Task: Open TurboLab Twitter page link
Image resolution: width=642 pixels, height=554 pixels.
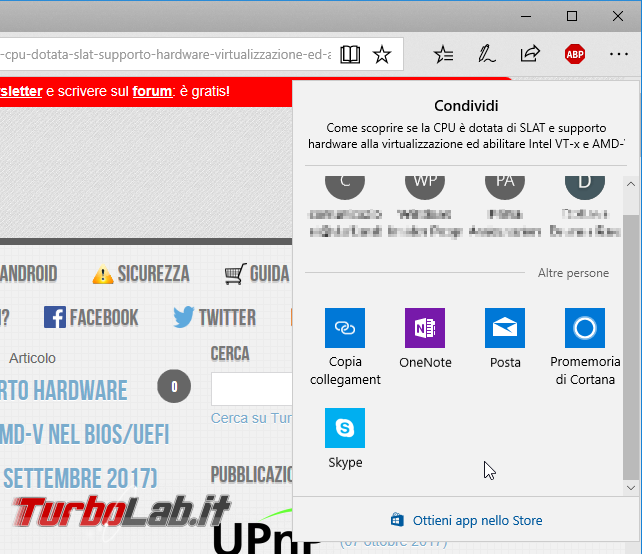Action: pos(215,317)
